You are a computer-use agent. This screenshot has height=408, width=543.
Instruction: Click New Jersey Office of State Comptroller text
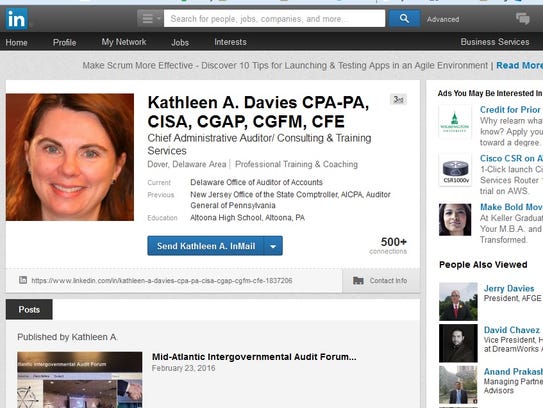(x=264, y=195)
